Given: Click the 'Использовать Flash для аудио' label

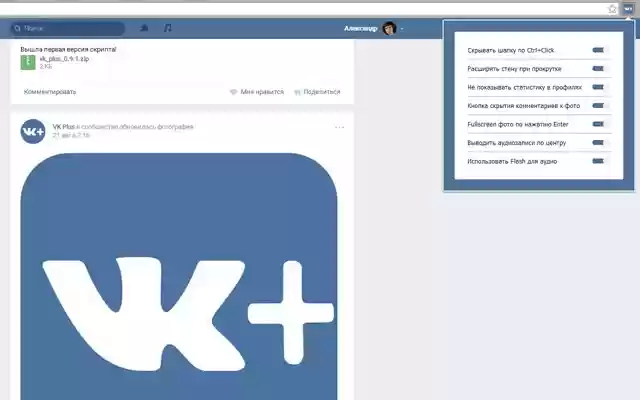Looking at the screenshot, I should 512,161.
